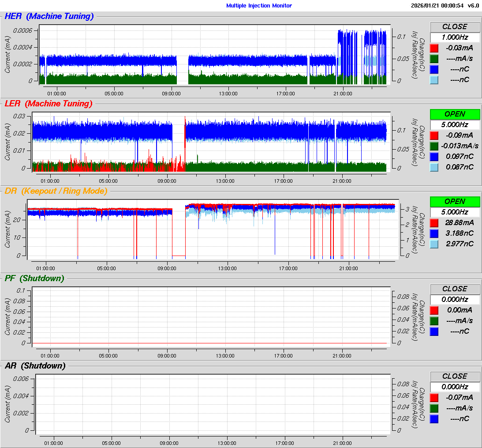Click the HER green injection rate swatch

434,58
